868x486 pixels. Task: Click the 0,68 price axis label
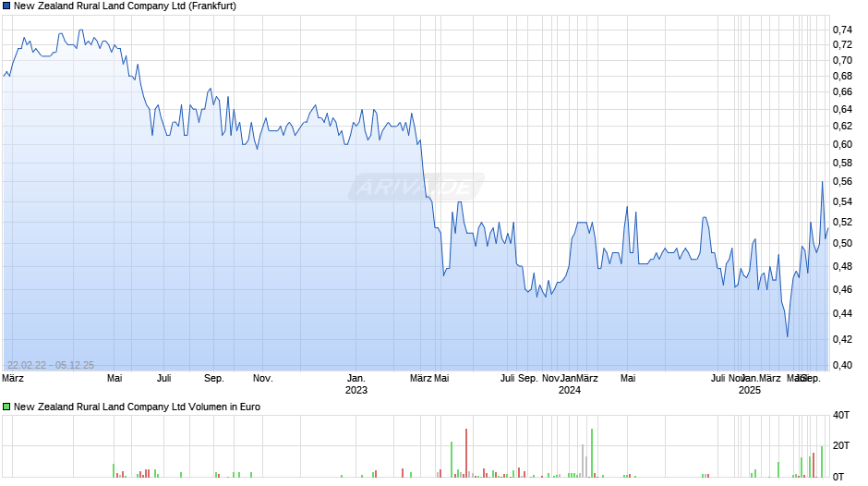pyautogui.click(x=842, y=76)
